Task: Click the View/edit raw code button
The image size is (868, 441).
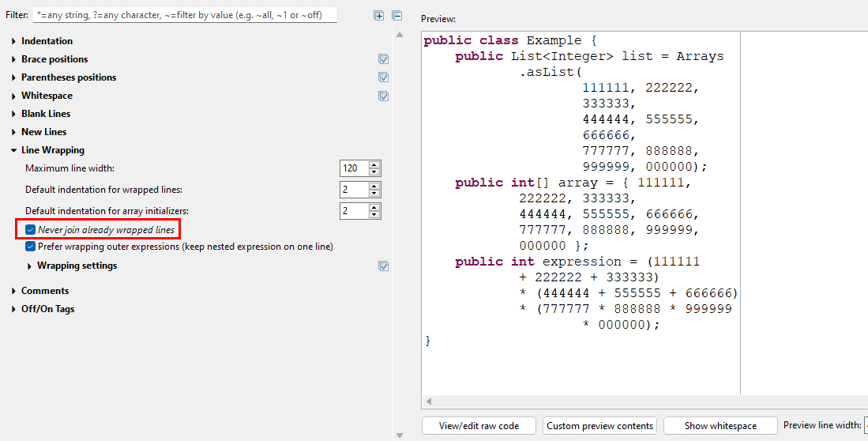Action: (479, 426)
